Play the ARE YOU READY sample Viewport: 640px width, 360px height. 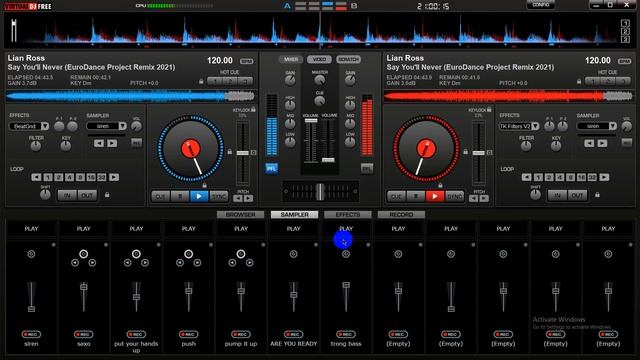pyautogui.click(x=293, y=229)
